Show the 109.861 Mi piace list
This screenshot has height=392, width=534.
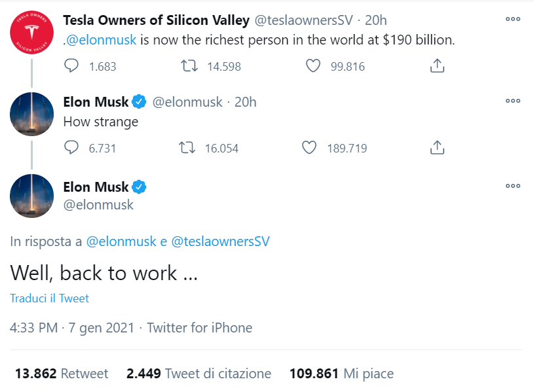click(341, 374)
